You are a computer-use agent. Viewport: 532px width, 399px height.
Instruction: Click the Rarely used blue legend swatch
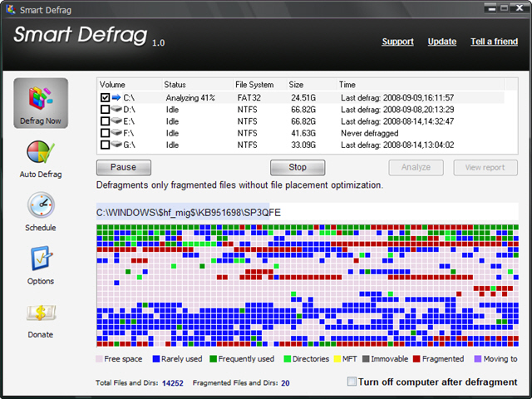coord(156,358)
